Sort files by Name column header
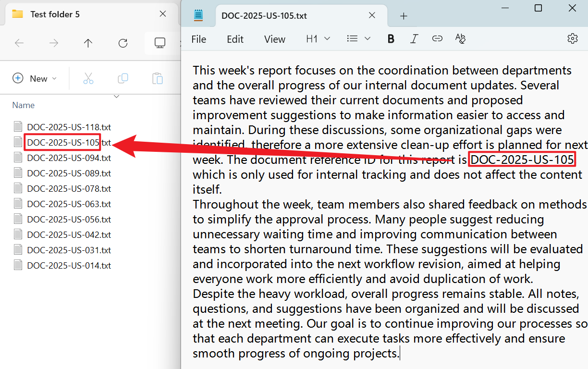 24,105
